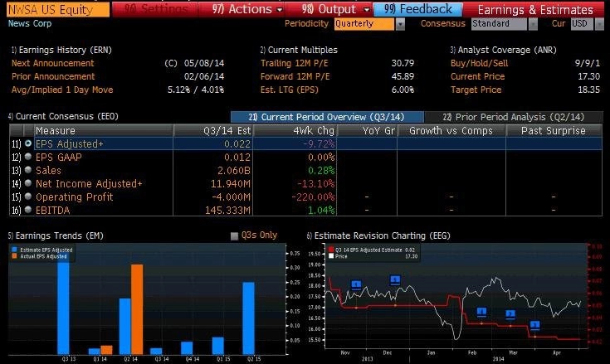This screenshot has width=610, height=364.
Task: Open the Periodicity Quarterly combo box
Action: (364, 24)
